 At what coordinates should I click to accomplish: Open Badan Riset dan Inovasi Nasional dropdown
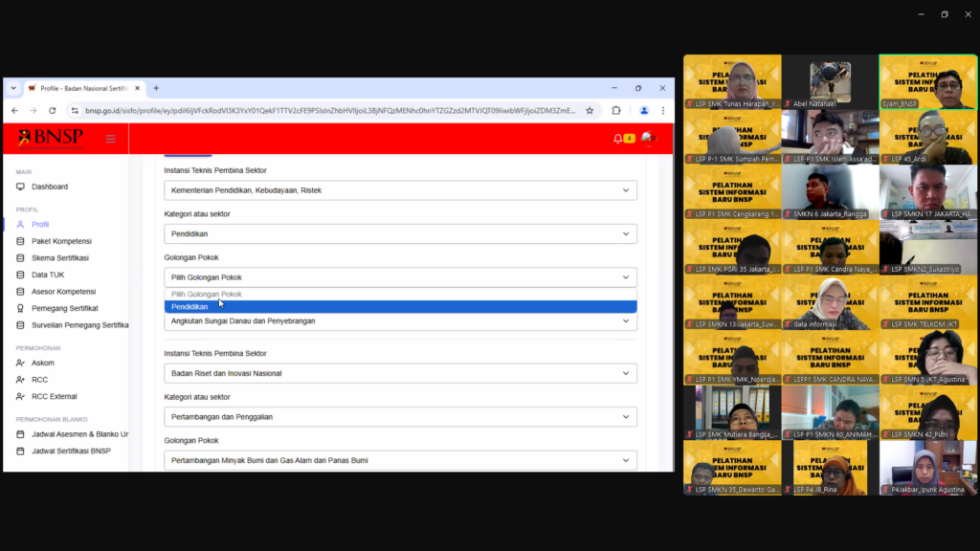[400, 373]
